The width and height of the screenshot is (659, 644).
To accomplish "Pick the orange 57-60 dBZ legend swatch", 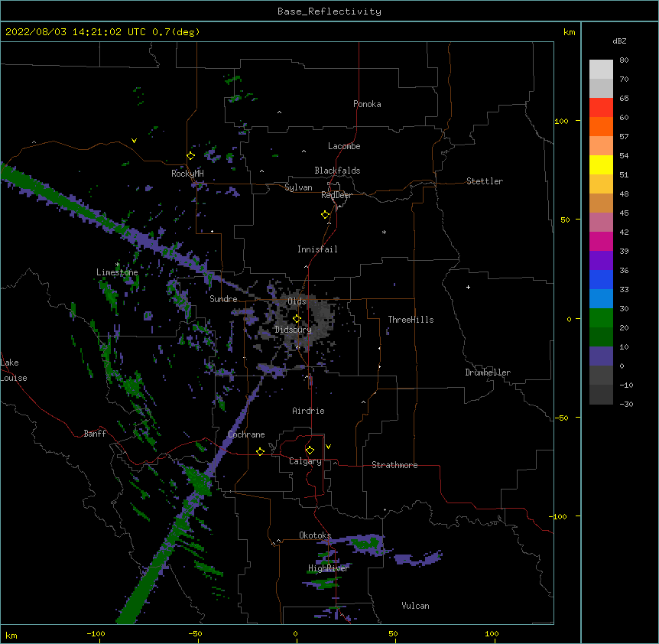I will click(x=601, y=126).
